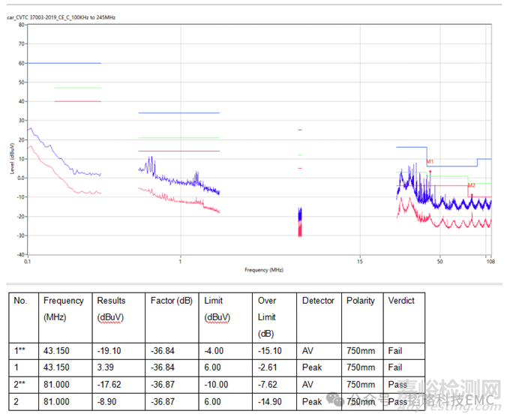Click the result value -17.62 cell
510x420 pixels.
coord(109,385)
